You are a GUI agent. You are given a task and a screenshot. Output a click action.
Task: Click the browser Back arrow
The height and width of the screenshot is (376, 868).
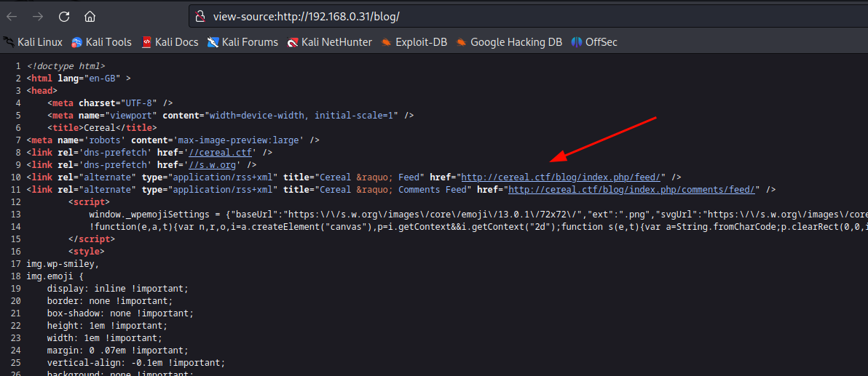click(x=12, y=17)
